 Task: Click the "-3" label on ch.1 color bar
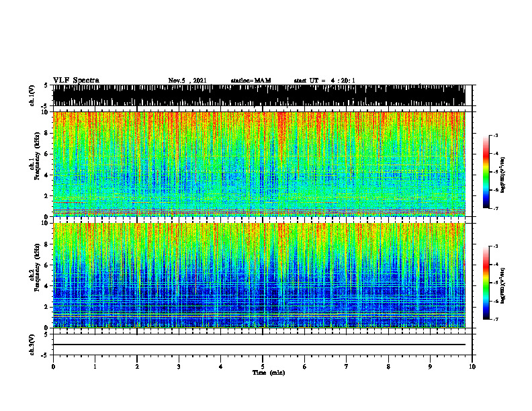(x=496, y=136)
